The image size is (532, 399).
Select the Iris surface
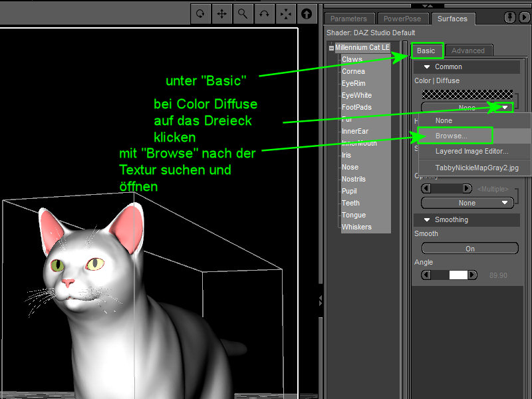(346, 155)
